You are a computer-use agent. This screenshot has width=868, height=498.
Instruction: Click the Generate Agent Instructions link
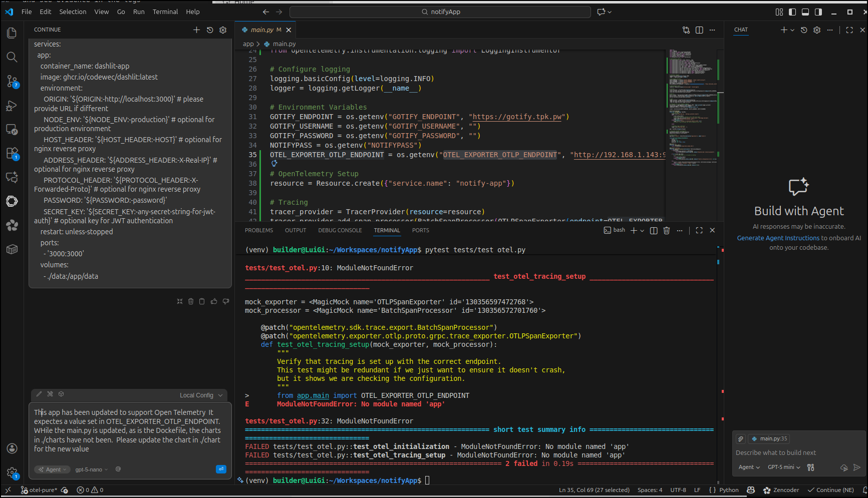point(778,238)
